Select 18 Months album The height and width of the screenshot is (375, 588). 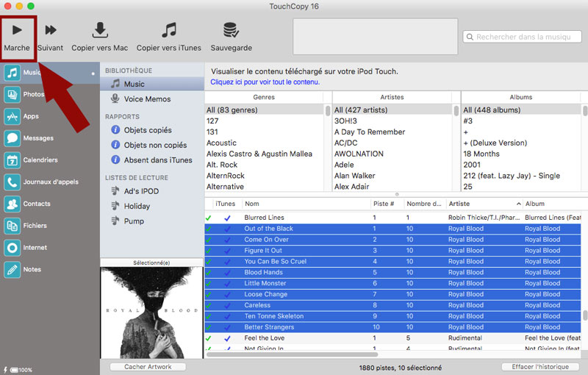point(522,154)
